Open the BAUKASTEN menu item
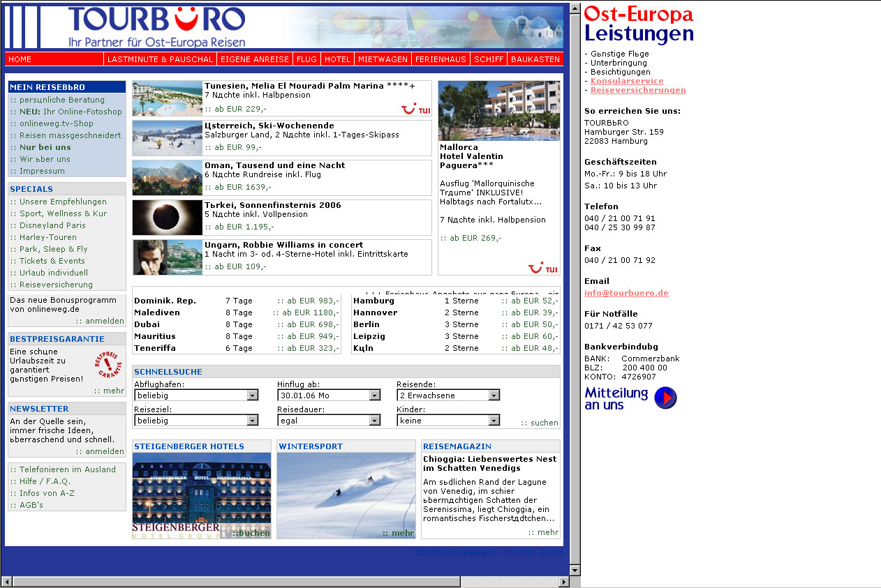The width and height of the screenshot is (881, 588). pos(535,59)
